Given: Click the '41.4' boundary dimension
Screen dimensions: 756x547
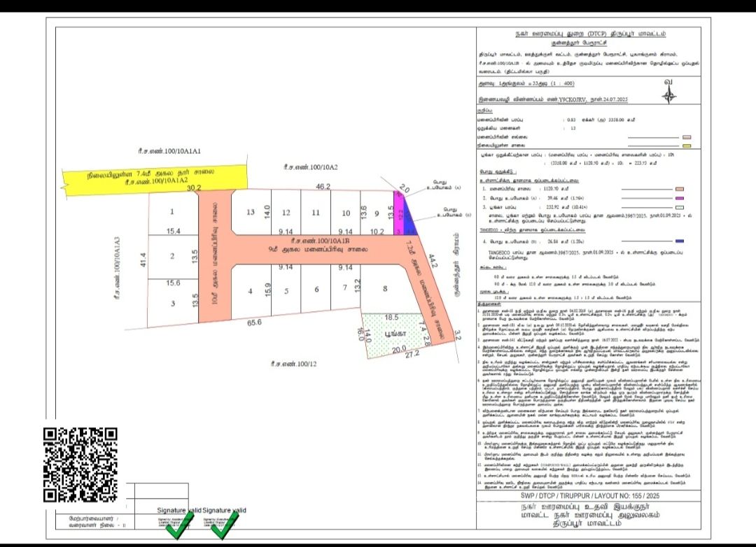Looking at the screenshot, I should pos(143,261).
